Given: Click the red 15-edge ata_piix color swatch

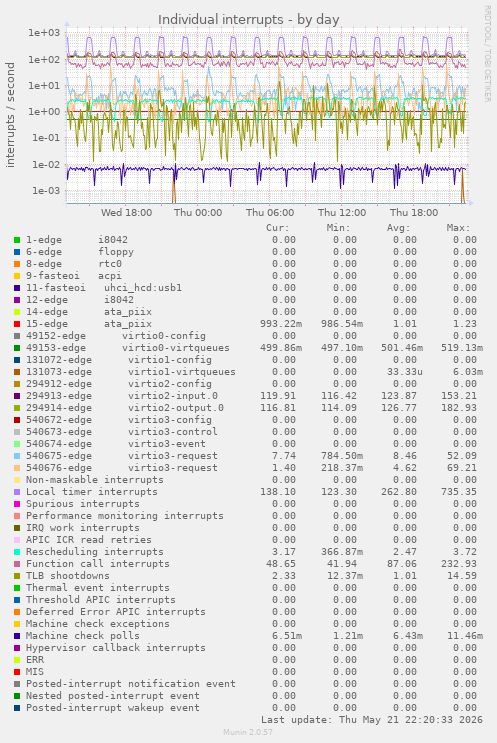Looking at the screenshot, I should (x=17, y=324).
